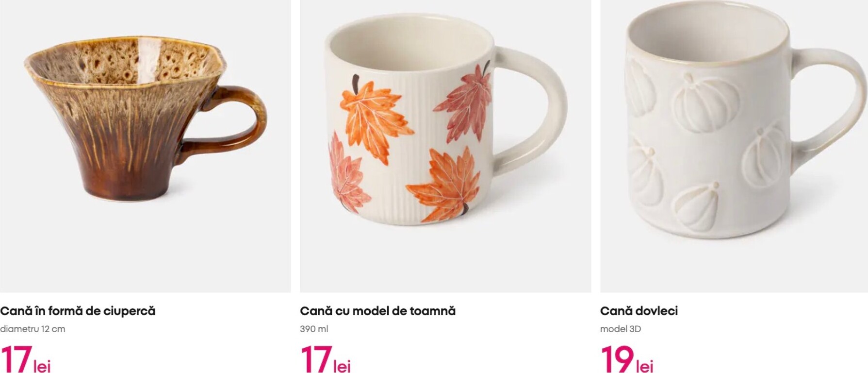
Task: Click the speckled rim of the mushroom mug
Action: coord(124,58)
